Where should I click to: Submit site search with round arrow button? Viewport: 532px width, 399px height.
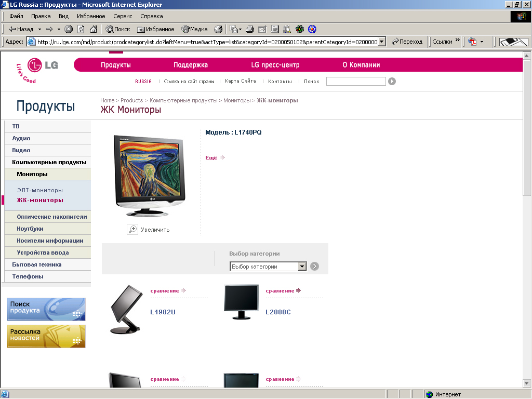[392, 81]
